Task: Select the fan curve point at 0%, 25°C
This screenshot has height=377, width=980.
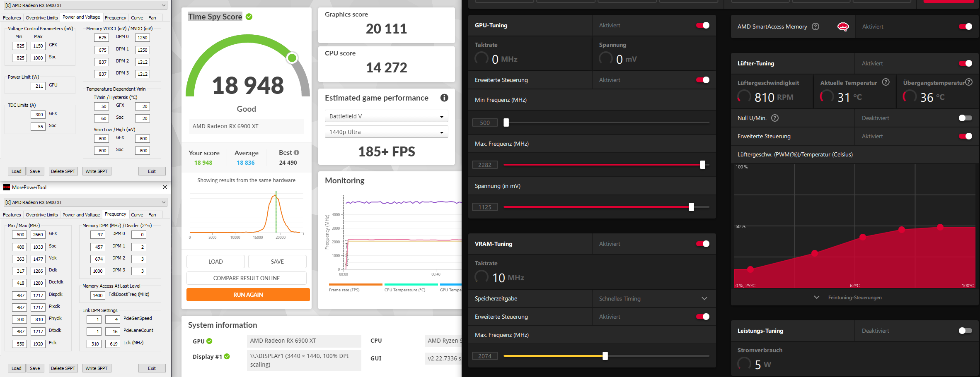Action: [750, 269]
